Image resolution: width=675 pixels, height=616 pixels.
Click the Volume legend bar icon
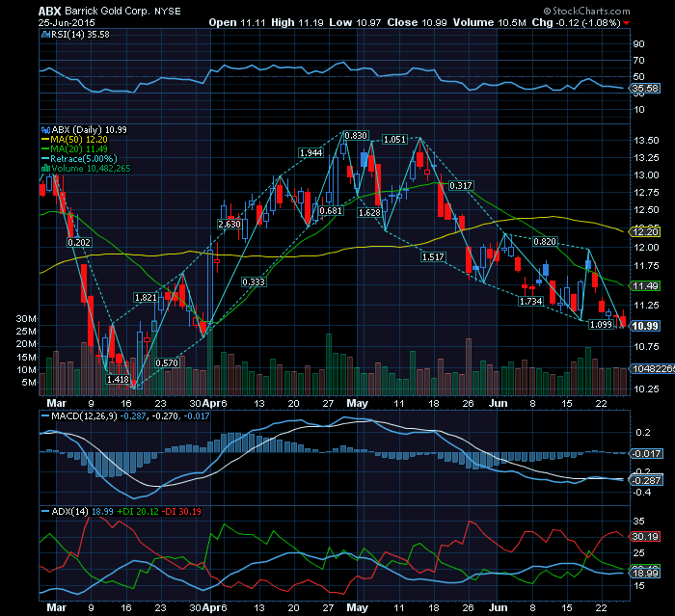coord(45,169)
